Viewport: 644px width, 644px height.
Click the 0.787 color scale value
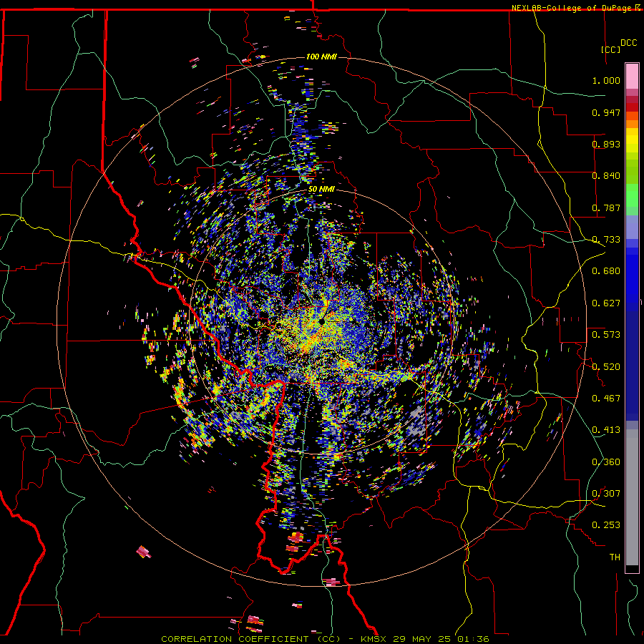pos(606,208)
